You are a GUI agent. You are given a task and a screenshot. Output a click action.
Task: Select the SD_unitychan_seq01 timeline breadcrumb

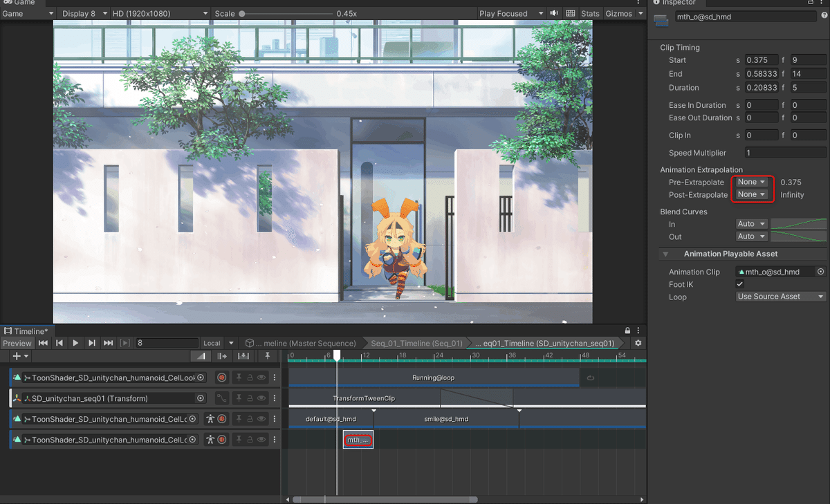click(544, 343)
